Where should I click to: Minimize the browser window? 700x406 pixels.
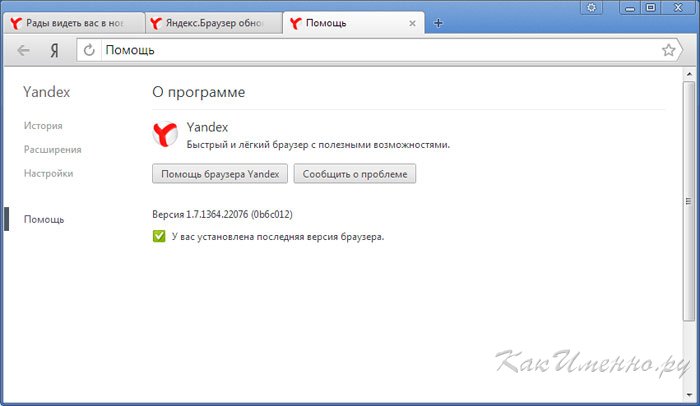[629, 8]
